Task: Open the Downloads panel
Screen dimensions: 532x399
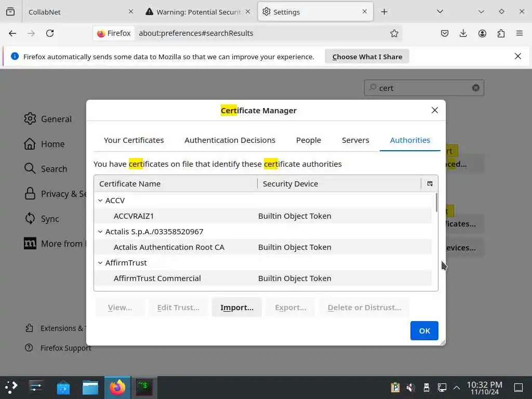Action: pos(463,33)
